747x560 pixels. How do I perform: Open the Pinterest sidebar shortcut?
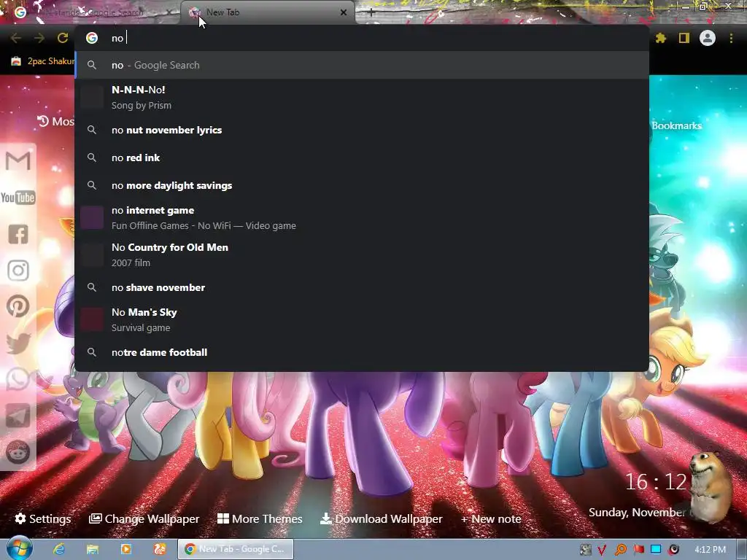point(18,306)
